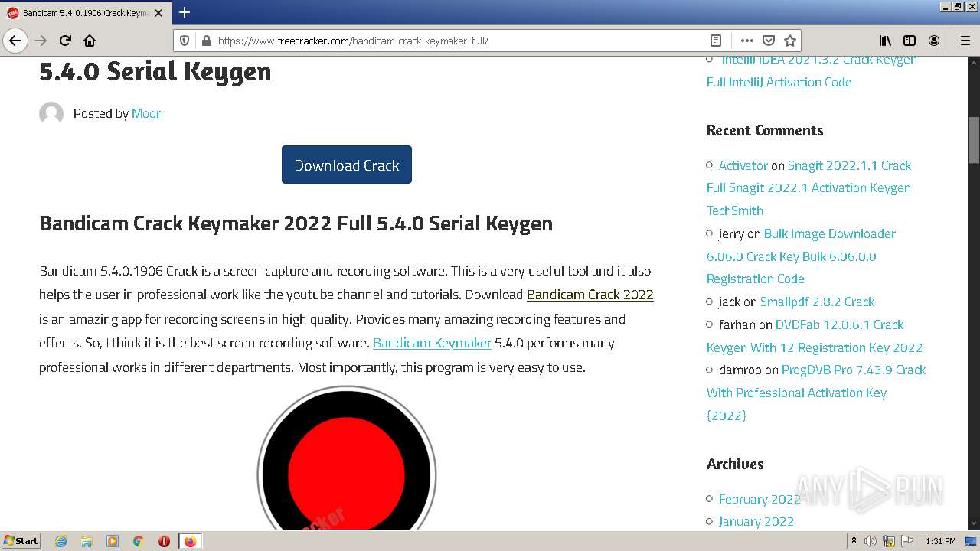Show hidden system tray icons
The width and height of the screenshot is (980, 551).
coord(854,541)
